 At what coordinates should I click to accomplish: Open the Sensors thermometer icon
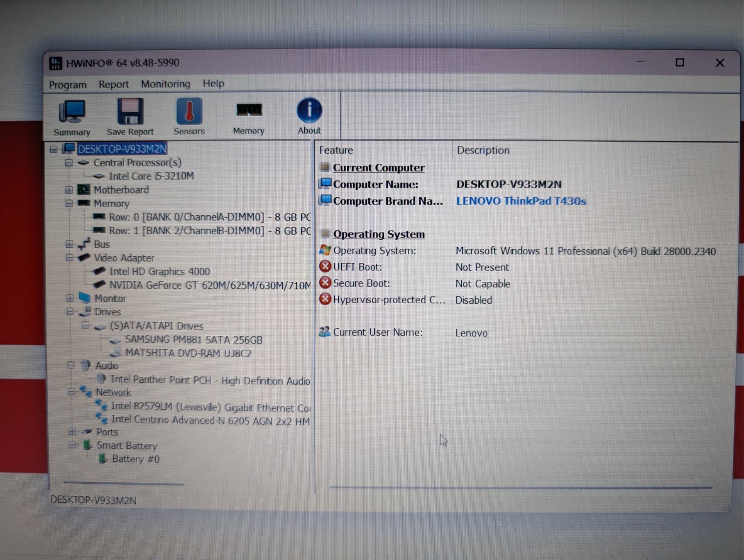pyautogui.click(x=189, y=111)
